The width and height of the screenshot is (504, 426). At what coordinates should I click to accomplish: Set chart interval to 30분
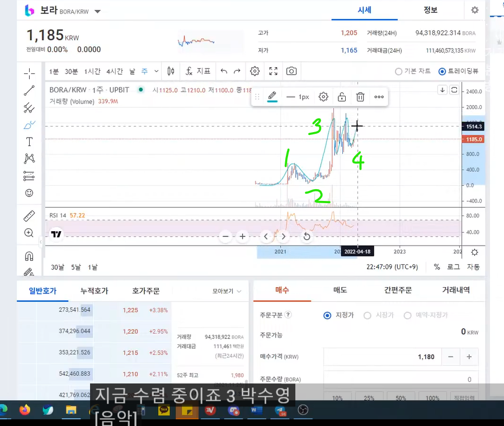pyautogui.click(x=72, y=71)
